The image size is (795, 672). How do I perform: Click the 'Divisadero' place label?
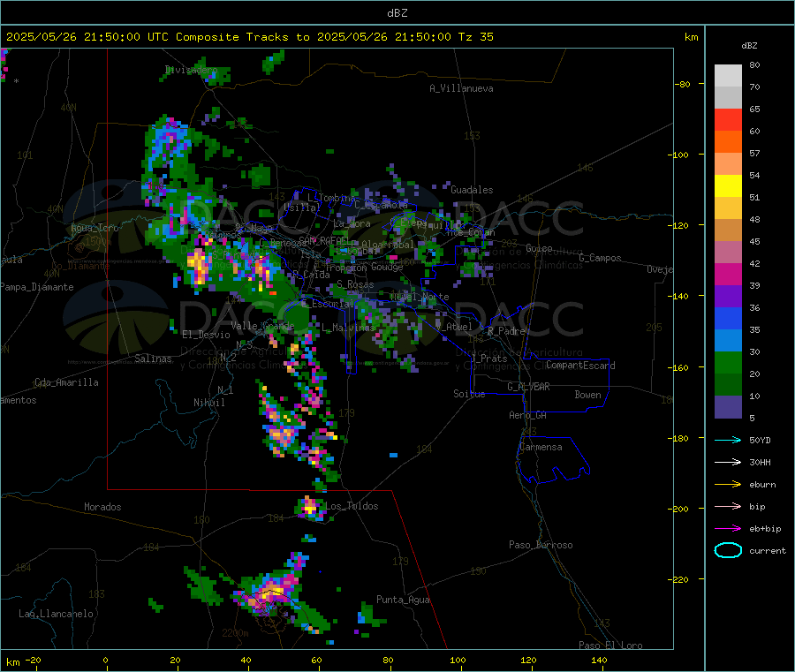191,70
